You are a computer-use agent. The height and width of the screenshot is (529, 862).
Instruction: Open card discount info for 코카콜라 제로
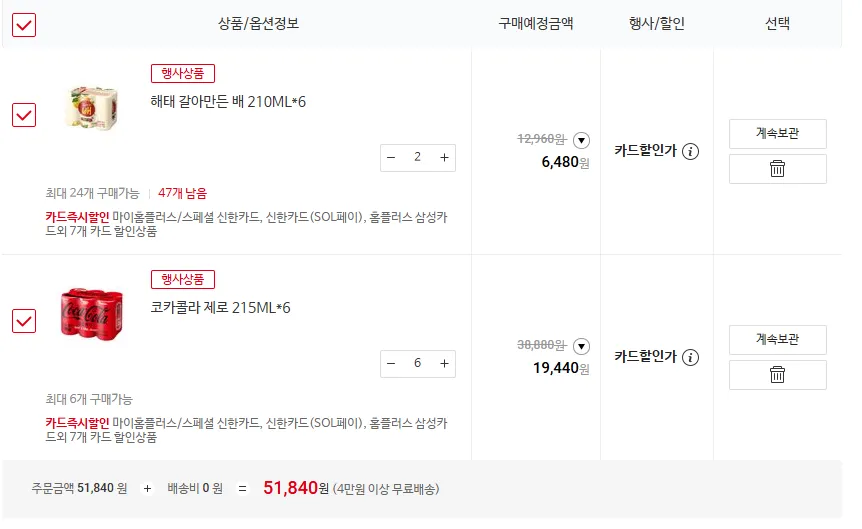tap(690, 357)
